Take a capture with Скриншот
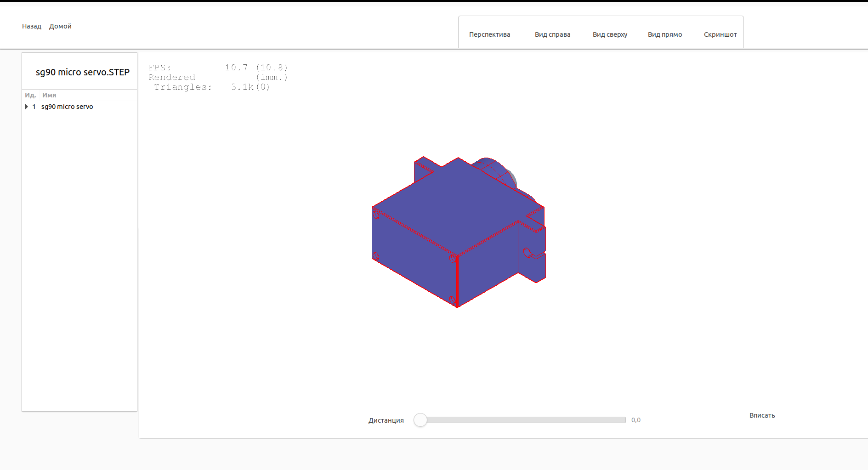The image size is (868, 470). point(720,34)
